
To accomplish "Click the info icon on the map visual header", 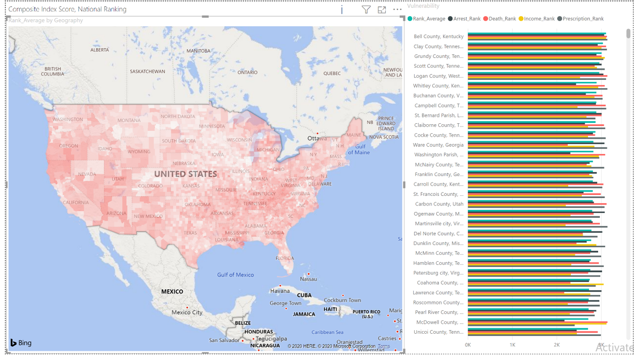I will pos(342,10).
